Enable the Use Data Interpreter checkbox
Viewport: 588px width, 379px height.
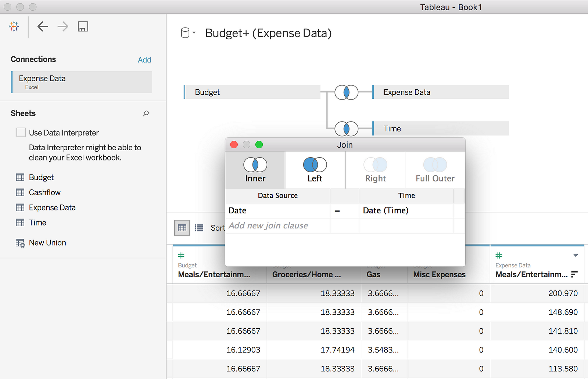tap(21, 133)
